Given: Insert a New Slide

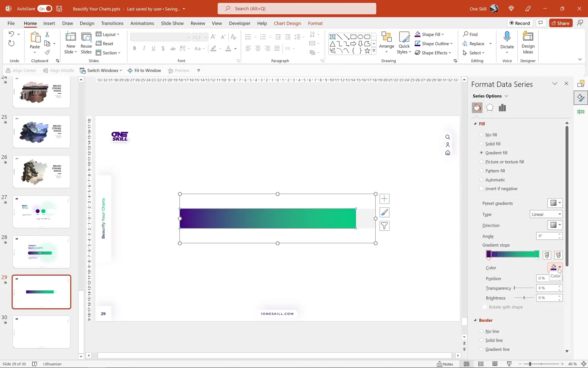Looking at the screenshot, I should pyautogui.click(x=71, y=43).
